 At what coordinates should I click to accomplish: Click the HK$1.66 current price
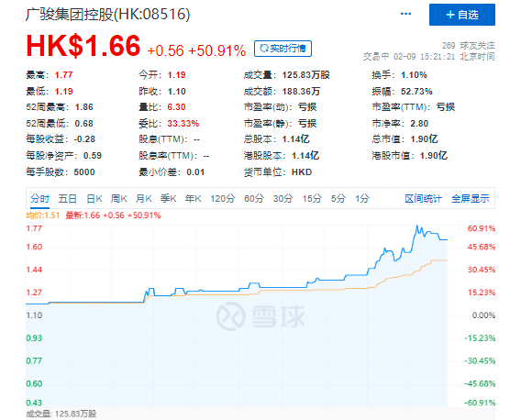click(83, 46)
